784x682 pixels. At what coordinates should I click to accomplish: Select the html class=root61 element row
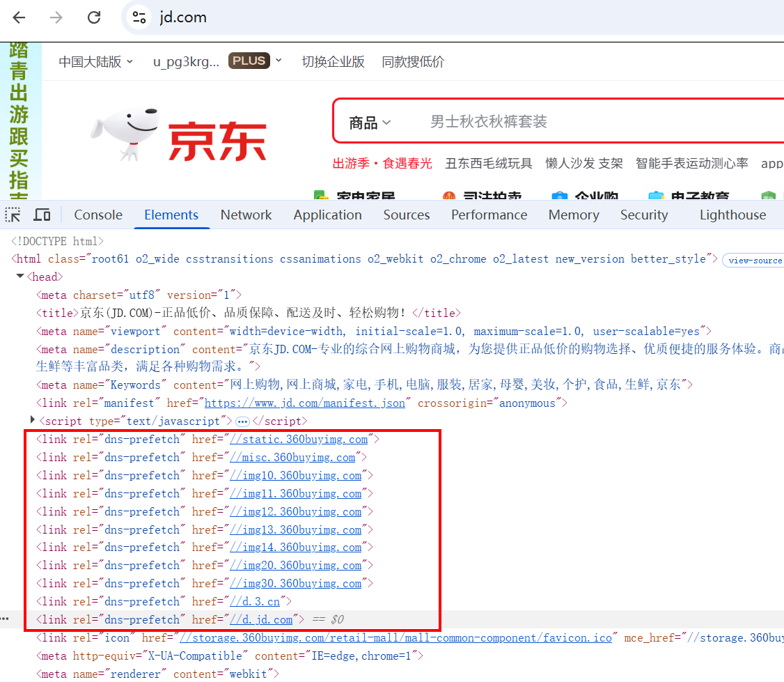click(365, 258)
